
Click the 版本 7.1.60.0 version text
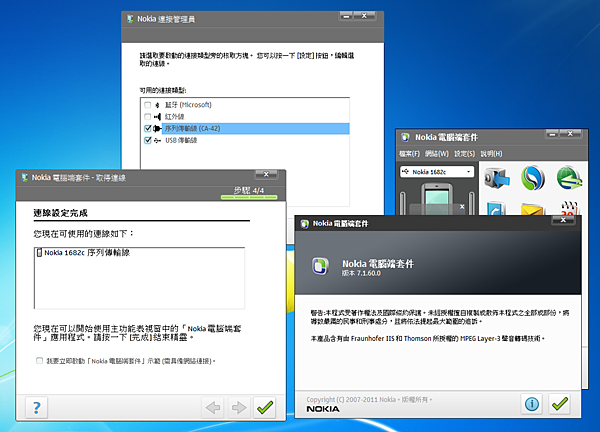click(x=361, y=273)
